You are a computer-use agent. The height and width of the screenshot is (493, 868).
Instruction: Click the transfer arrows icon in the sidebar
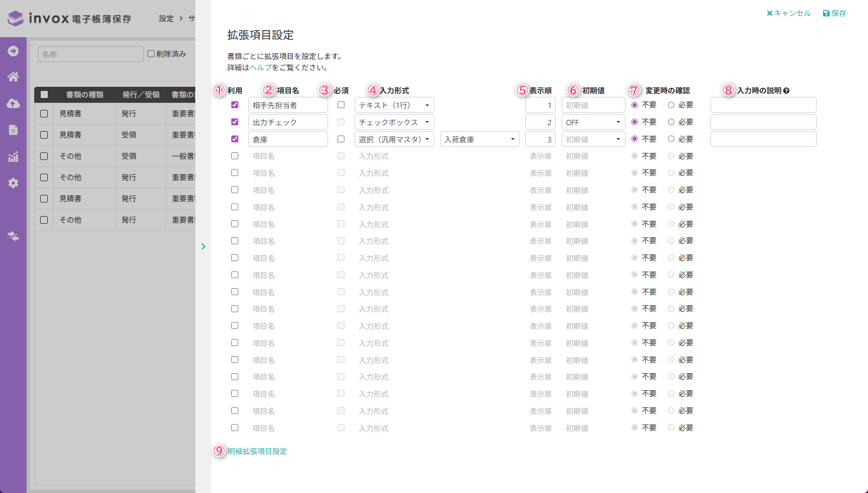point(13,236)
